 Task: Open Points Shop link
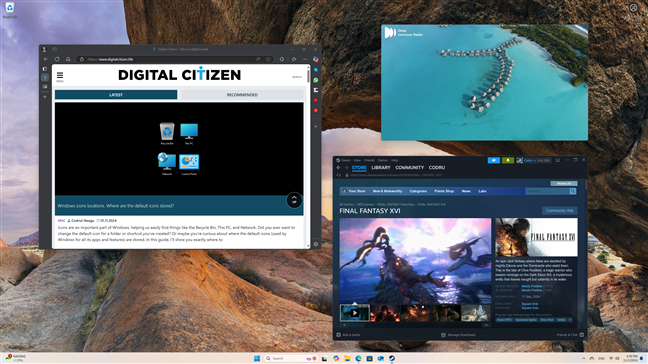point(444,191)
